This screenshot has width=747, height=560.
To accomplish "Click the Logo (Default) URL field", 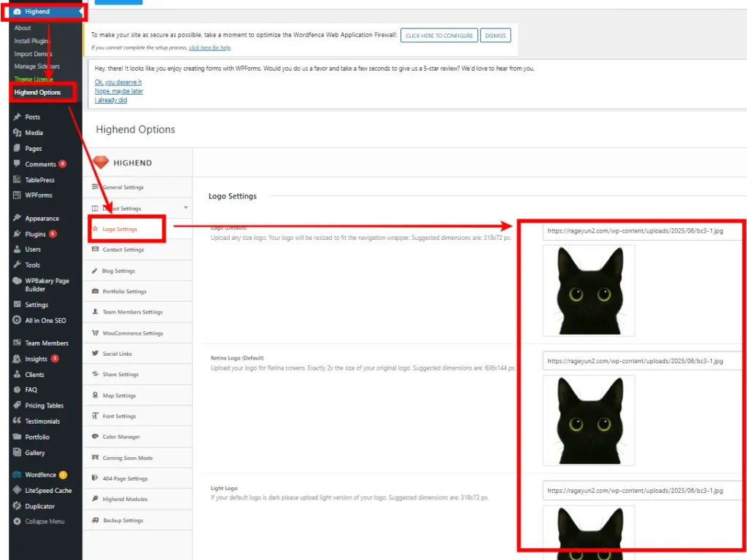I will (x=643, y=231).
